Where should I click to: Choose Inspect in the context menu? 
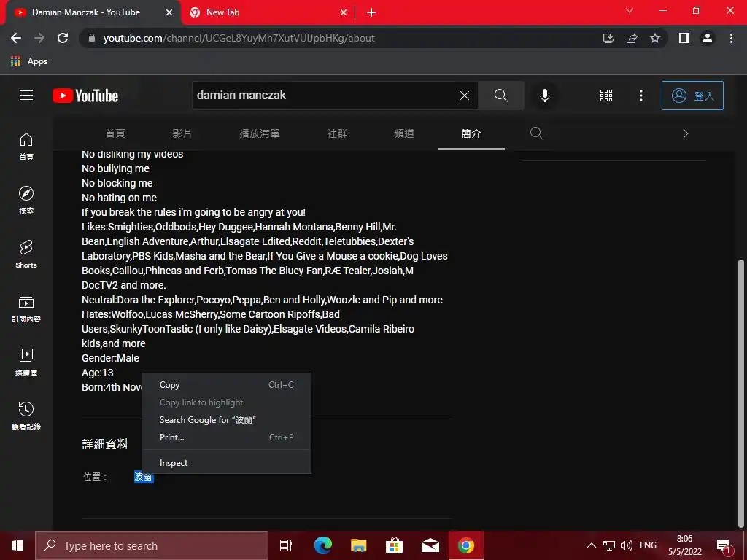pos(226,463)
